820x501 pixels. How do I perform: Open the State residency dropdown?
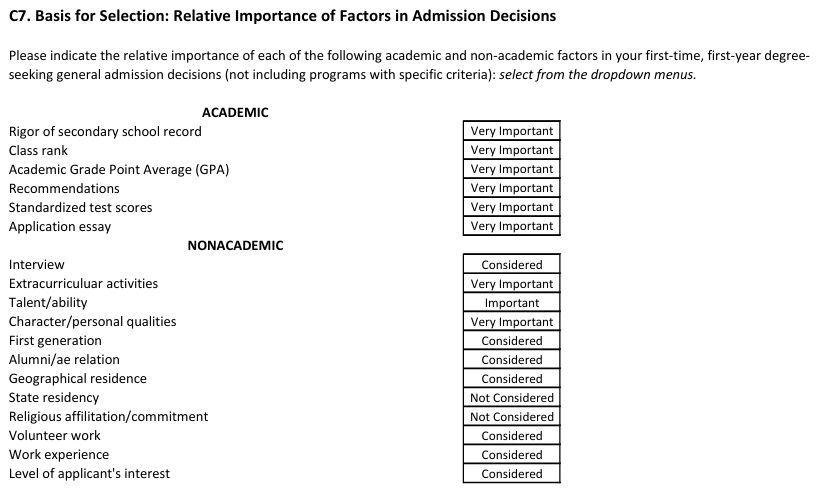point(511,398)
